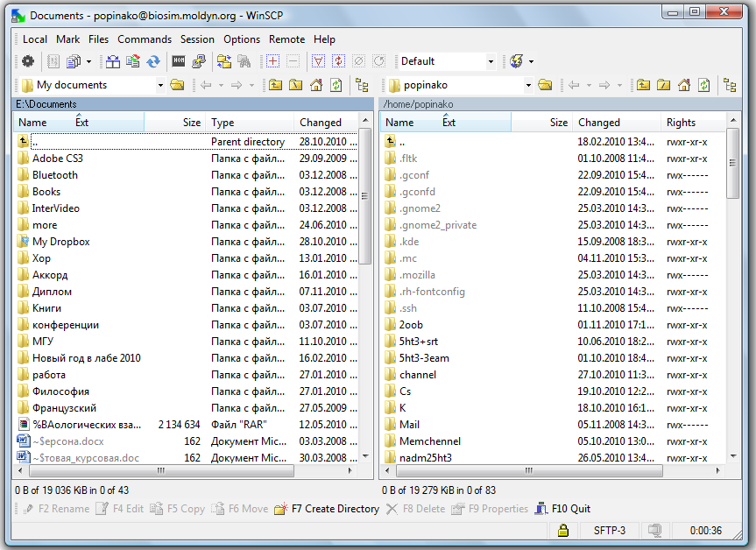Go to remote home directory icon
The width and height of the screenshot is (756, 550).
pyautogui.click(x=684, y=85)
